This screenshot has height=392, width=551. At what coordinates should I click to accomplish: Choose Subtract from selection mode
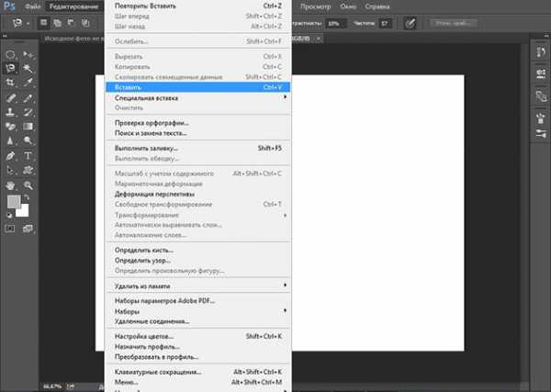click(x=71, y=23)
